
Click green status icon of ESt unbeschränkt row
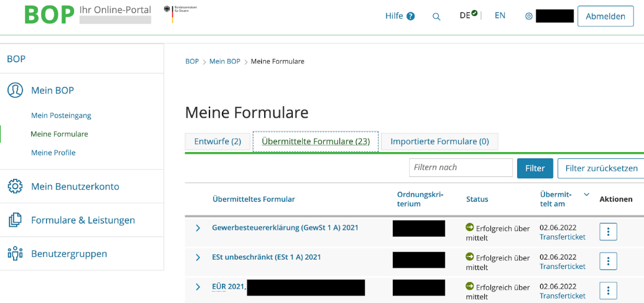(469, 256)
